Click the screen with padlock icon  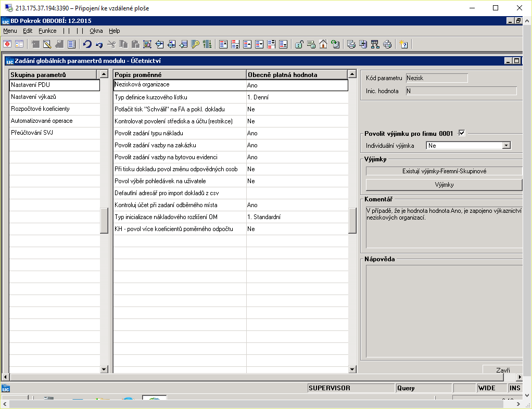(x=311, y=44)
